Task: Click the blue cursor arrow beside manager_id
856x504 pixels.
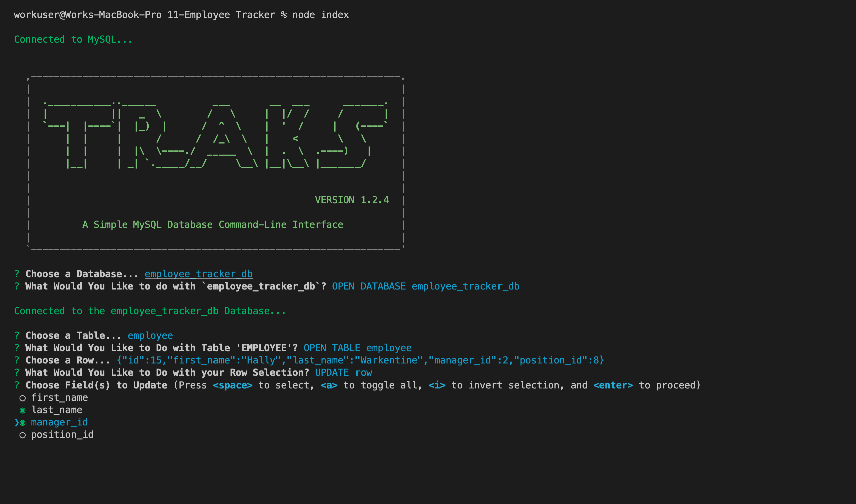Action: pyautogui.click(x=17, y=423)
